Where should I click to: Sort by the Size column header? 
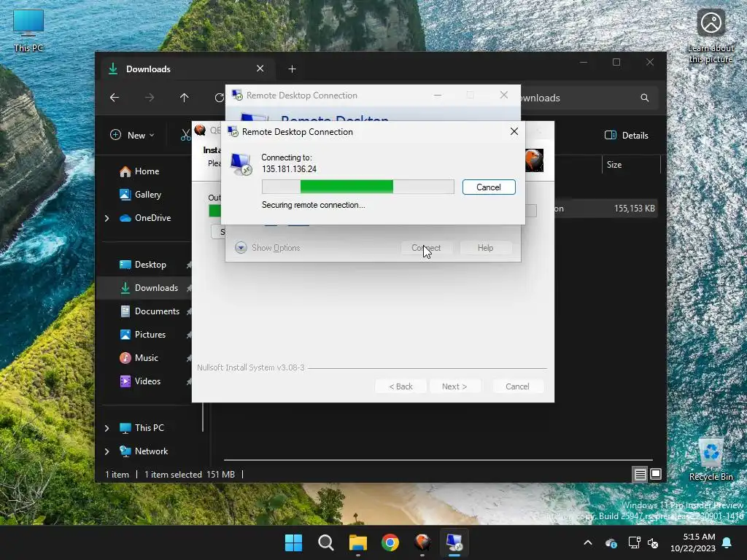click(614, 165)
